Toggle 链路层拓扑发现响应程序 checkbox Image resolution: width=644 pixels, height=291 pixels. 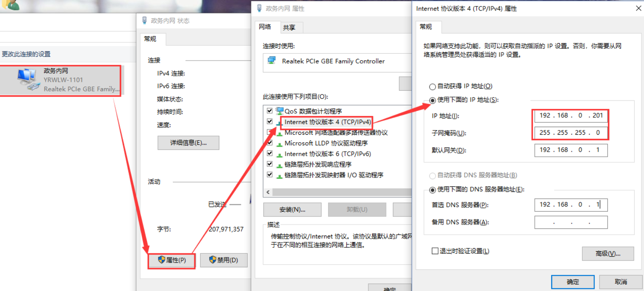coord(270,164)
